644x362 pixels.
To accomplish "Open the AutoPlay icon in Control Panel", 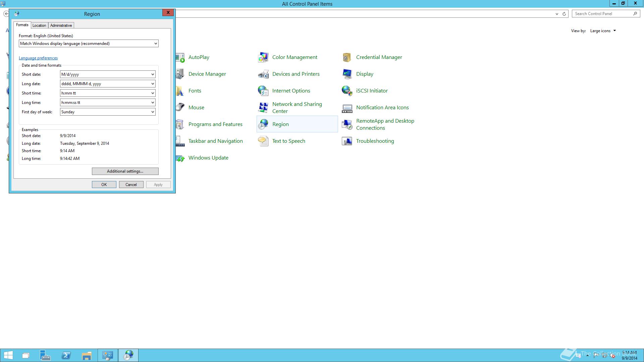I will (x=180, y=57).
